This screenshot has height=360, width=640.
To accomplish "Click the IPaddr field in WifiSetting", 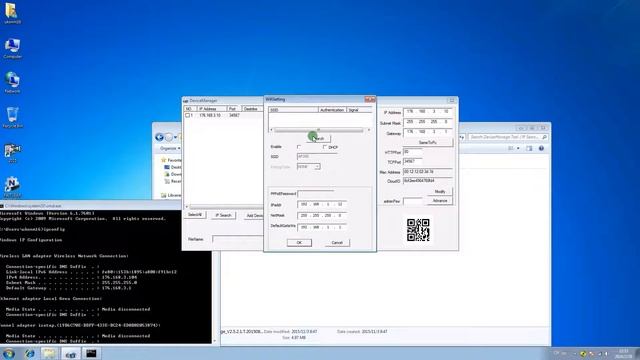I will pos(322,204).
